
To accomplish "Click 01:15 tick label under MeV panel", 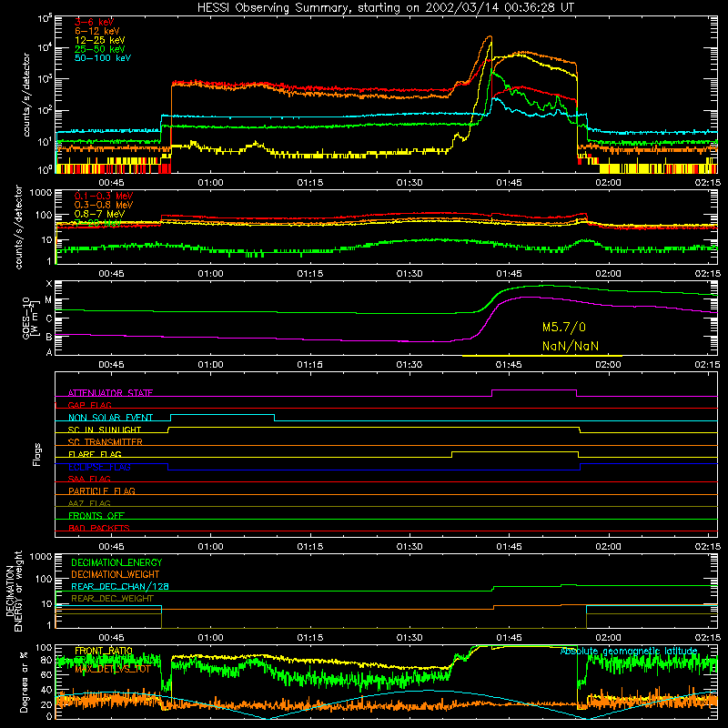I will [x=310, y=274].
